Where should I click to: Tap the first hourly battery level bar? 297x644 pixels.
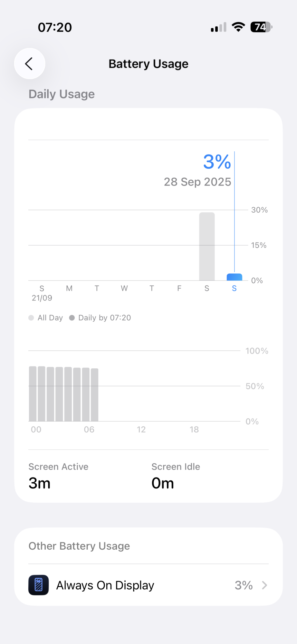coord(33,393)
